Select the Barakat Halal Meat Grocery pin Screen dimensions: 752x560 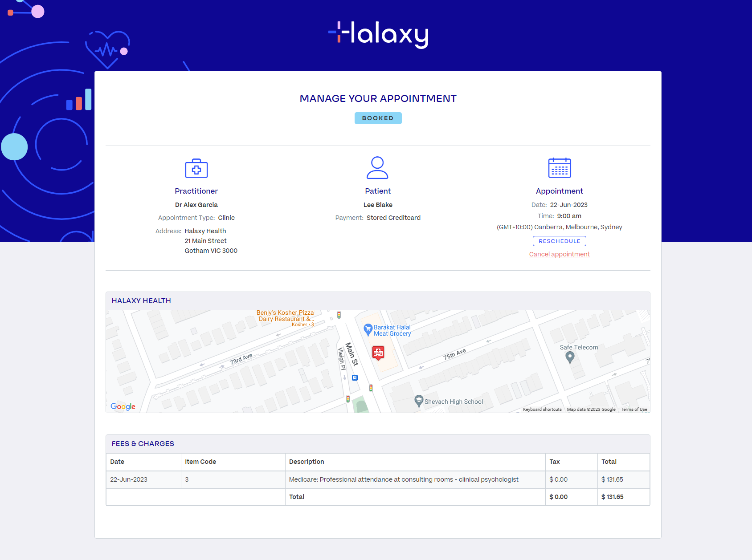pos(368,329)
